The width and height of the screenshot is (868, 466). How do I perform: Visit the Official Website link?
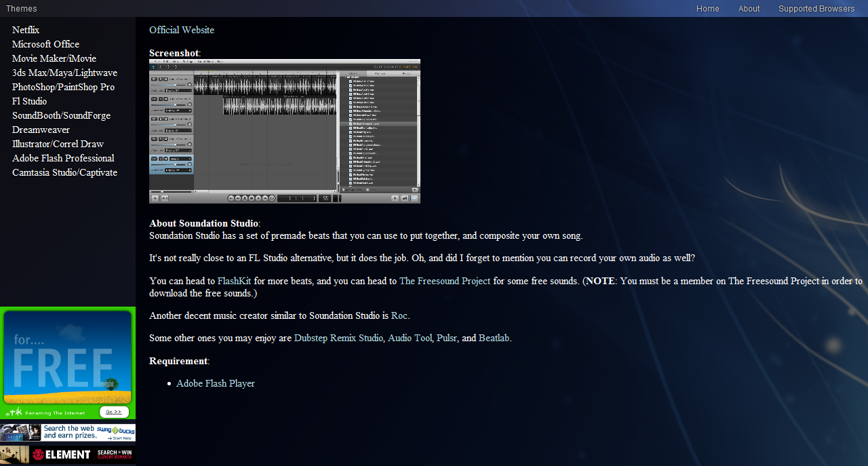182,30
